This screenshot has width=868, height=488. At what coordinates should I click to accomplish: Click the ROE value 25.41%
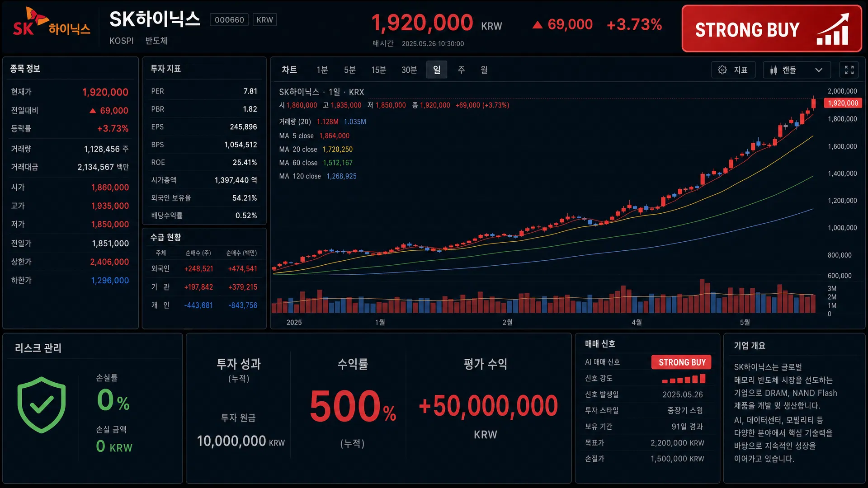click(245, 163)
